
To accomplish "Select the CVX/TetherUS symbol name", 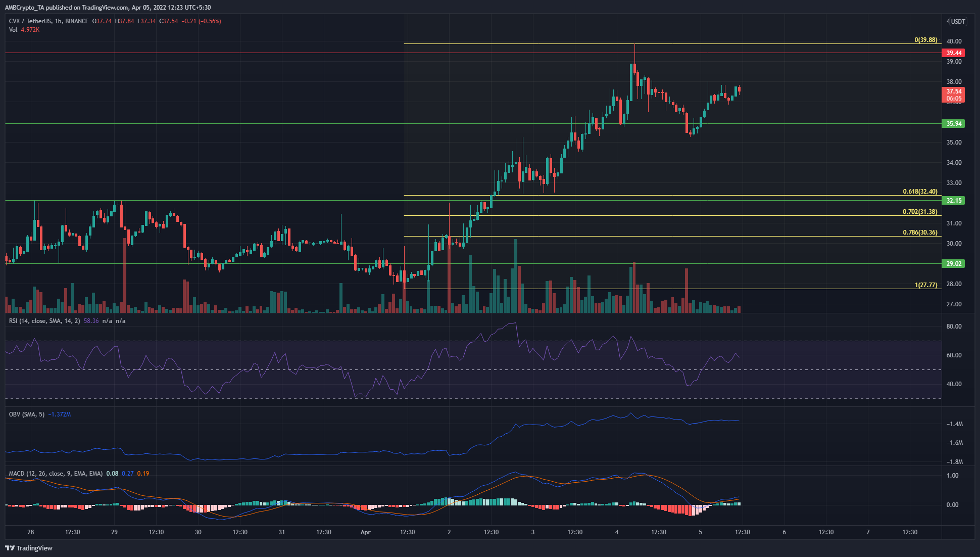I will click(x=30, y=21).
